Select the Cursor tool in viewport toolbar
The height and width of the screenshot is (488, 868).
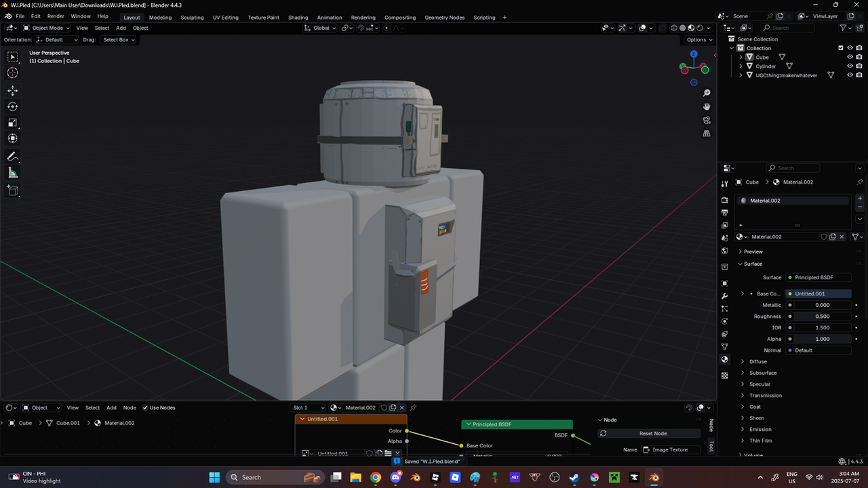(x=12, y=73)
